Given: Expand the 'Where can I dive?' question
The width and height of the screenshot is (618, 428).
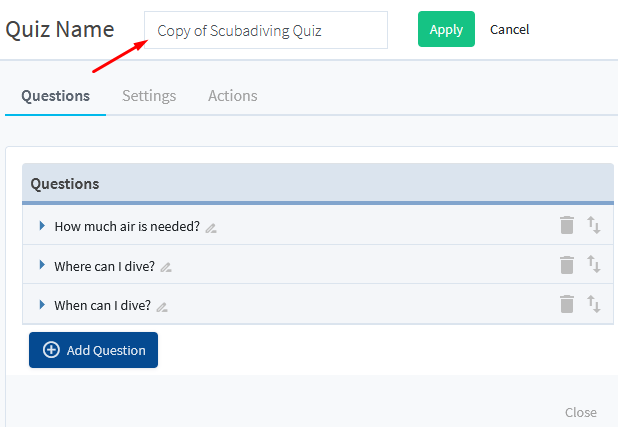Looking at the screenshot, I should point(42,265).
